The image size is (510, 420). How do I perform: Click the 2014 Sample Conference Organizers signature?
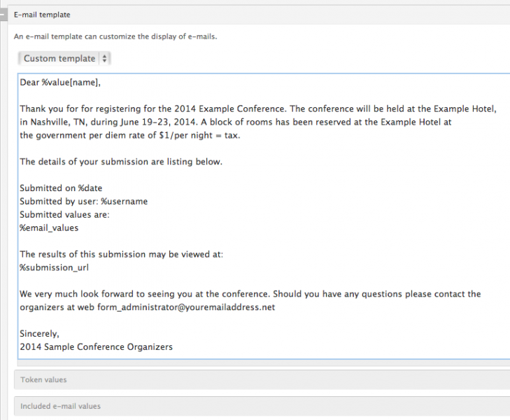tap(96, 346)
